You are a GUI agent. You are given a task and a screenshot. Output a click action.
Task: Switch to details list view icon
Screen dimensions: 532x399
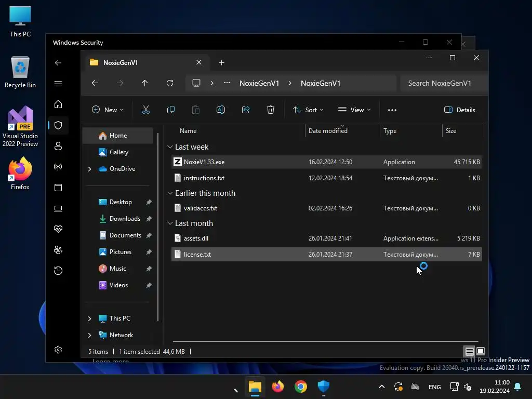pos(469,351)
